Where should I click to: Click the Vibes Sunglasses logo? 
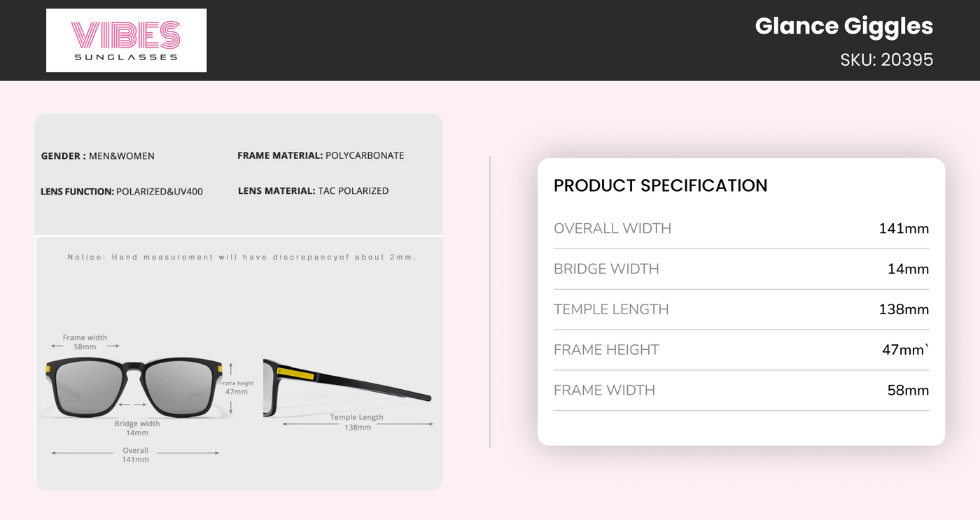click(126, 40)
